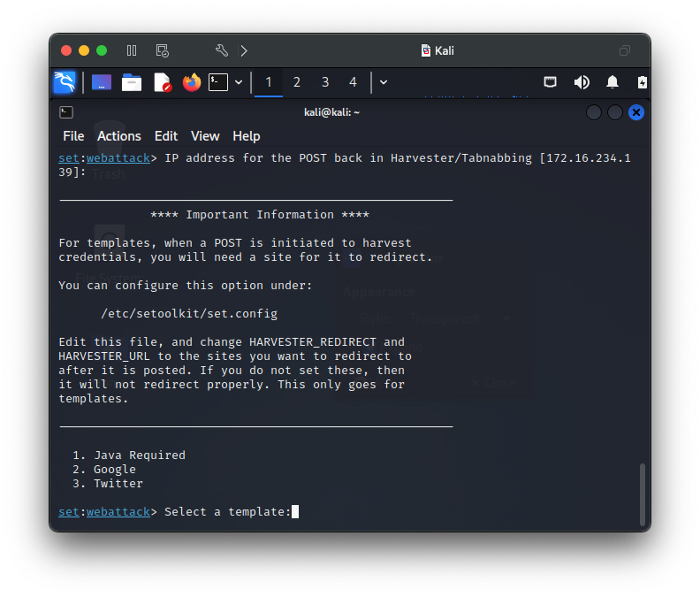Click the volume speaker tray icon
Image resolution: width=700 pixels, height=597 pixels.
coord(582,82)
